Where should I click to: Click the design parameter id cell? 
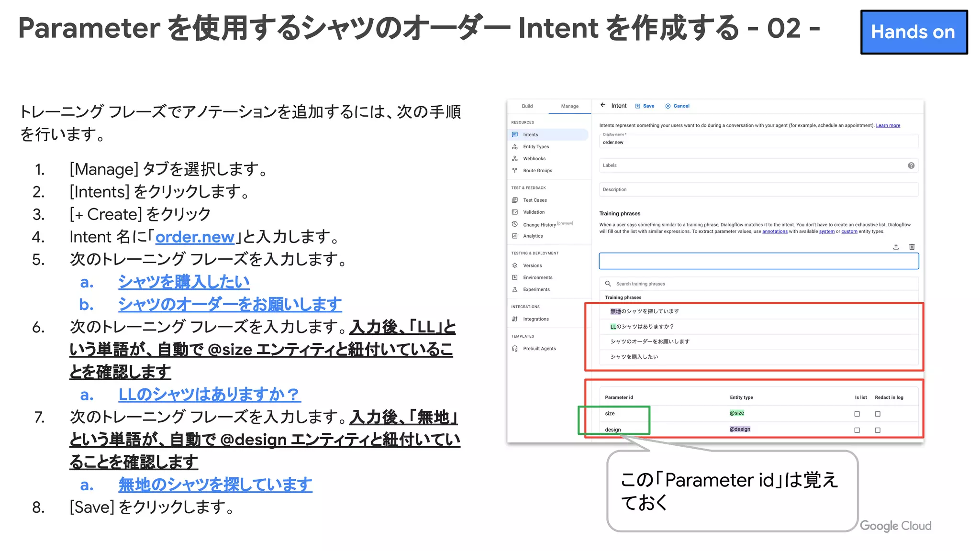612,430
